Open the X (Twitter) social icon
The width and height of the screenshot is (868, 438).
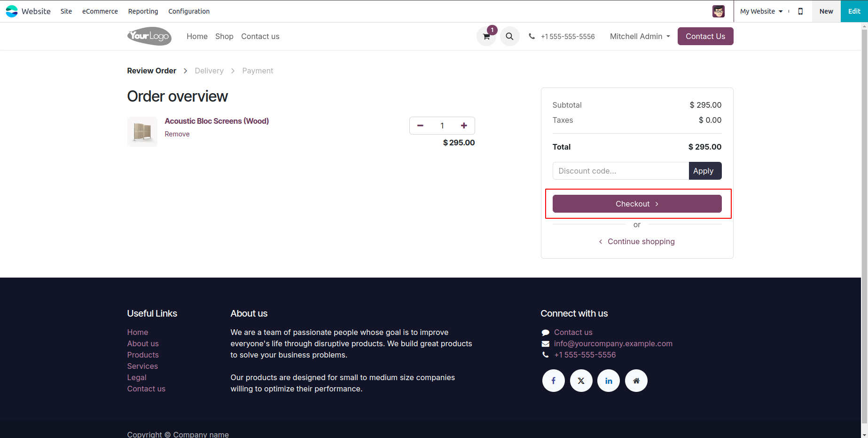(x=581, y=381)
